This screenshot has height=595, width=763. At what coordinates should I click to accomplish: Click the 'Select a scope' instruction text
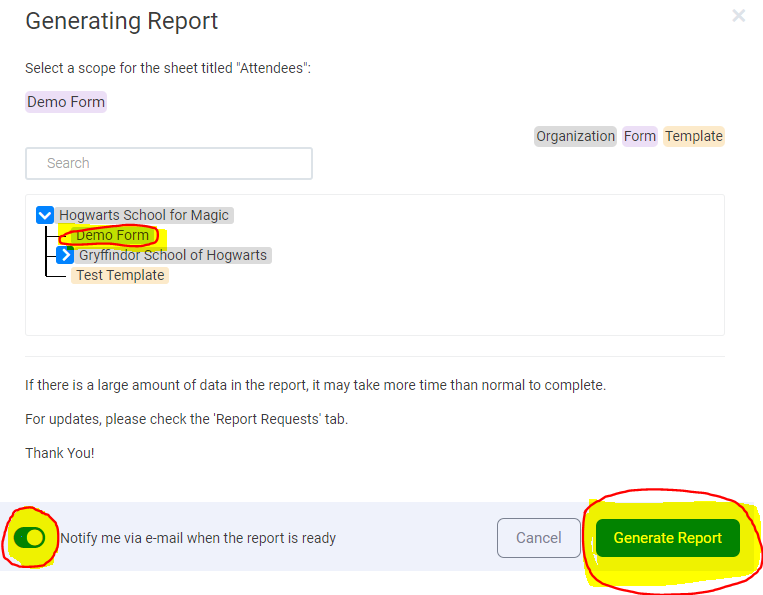pyautogui.click(x=168, y=69)
